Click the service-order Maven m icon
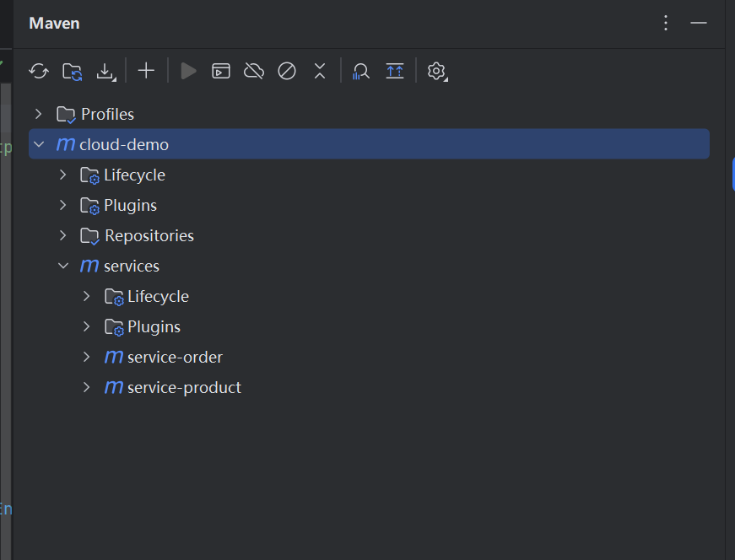This screenshot has width=735, height=560. coord(114,357)
